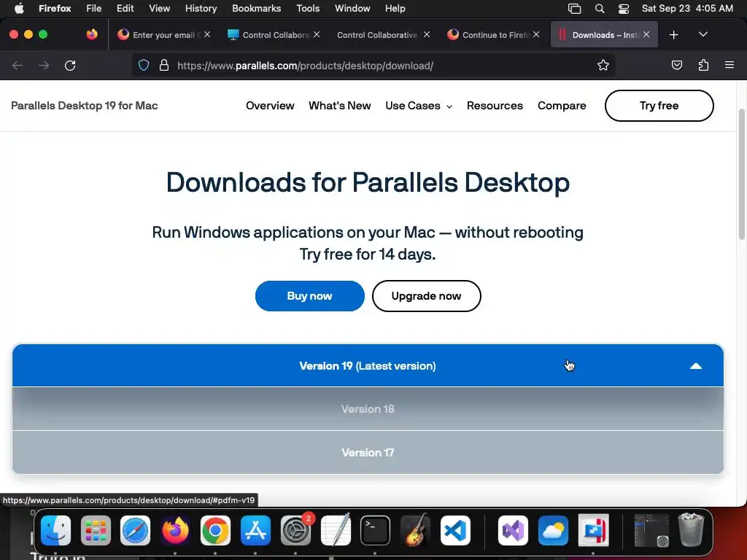Open System Settings from the dock
The height and width of the screenshot is (560, 747).
pyautogui.click(x=295, y=530)
